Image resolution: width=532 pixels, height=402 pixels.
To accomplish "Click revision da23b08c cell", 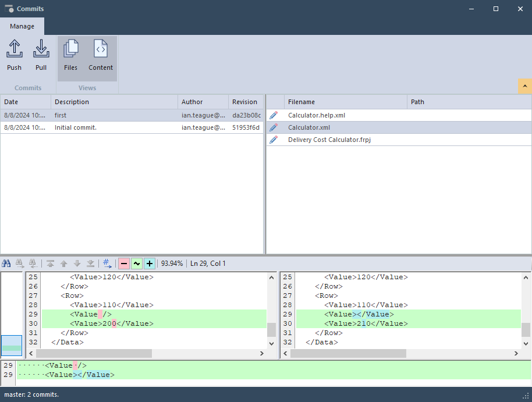I will click(246, 115).
